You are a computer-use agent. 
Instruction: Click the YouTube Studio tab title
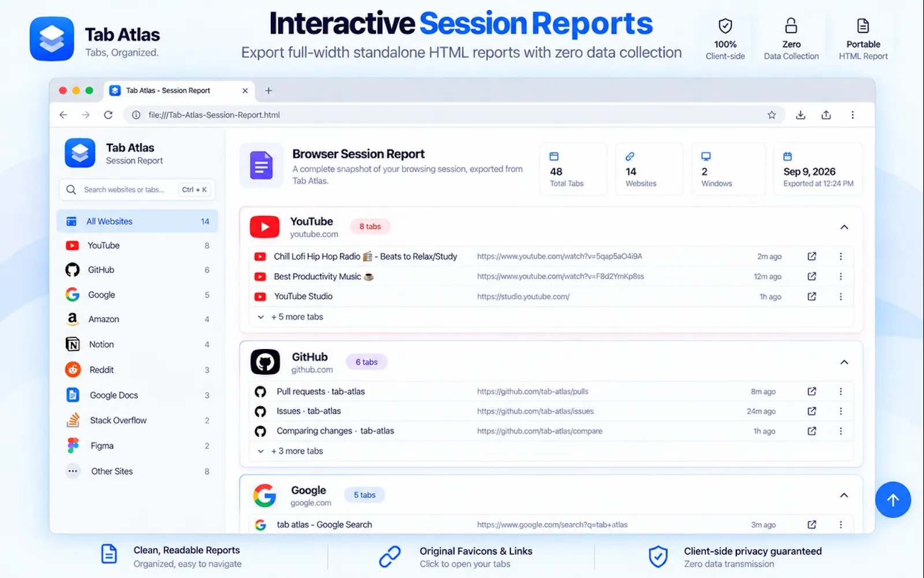(x=303, y=297)
